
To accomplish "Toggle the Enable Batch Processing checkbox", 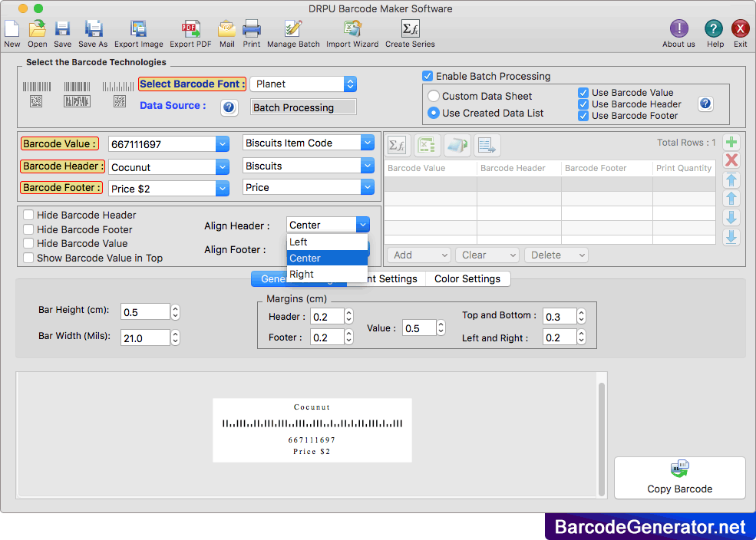I will pos(428,76).
